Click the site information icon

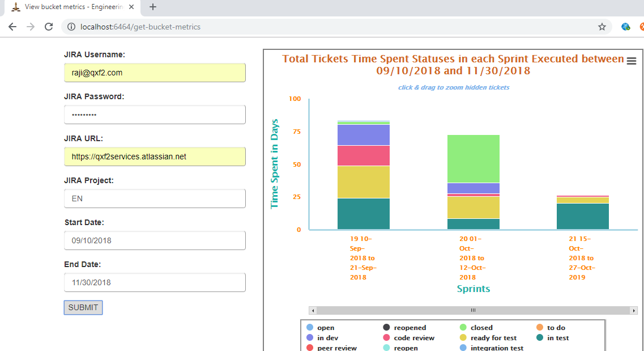point(71,27)
